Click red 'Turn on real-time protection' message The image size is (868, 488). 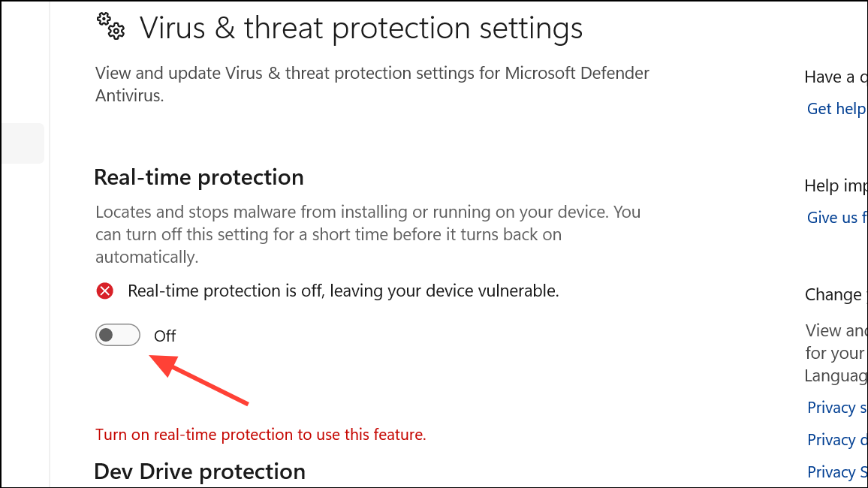[261, 435]
